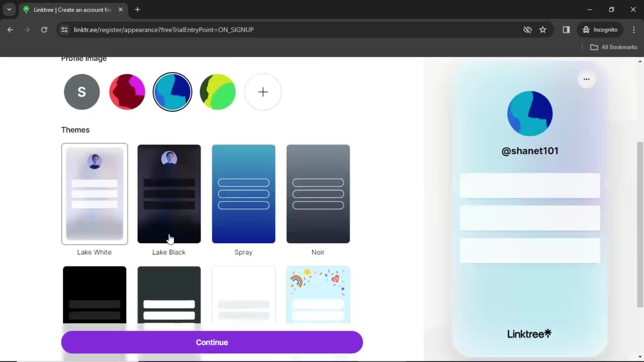Click the third-party cookies blocked eye icon
The image size is (644, 362).
(527, 30)
